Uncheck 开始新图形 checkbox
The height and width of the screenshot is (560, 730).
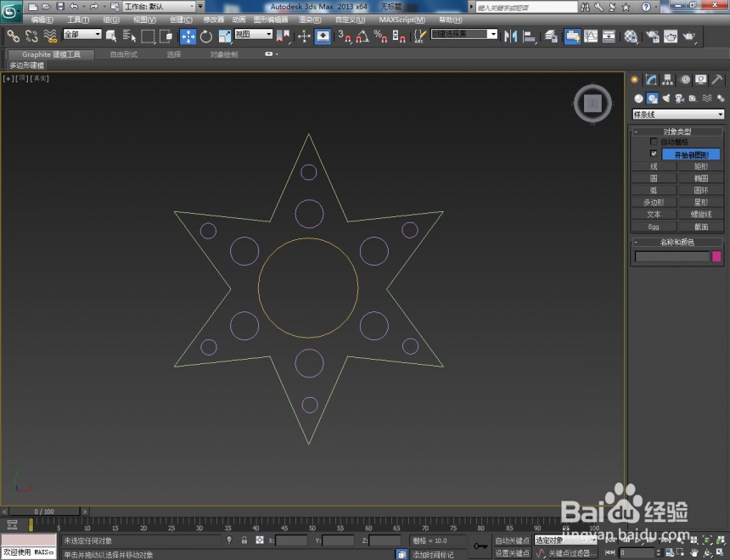(x=654, y=154)
